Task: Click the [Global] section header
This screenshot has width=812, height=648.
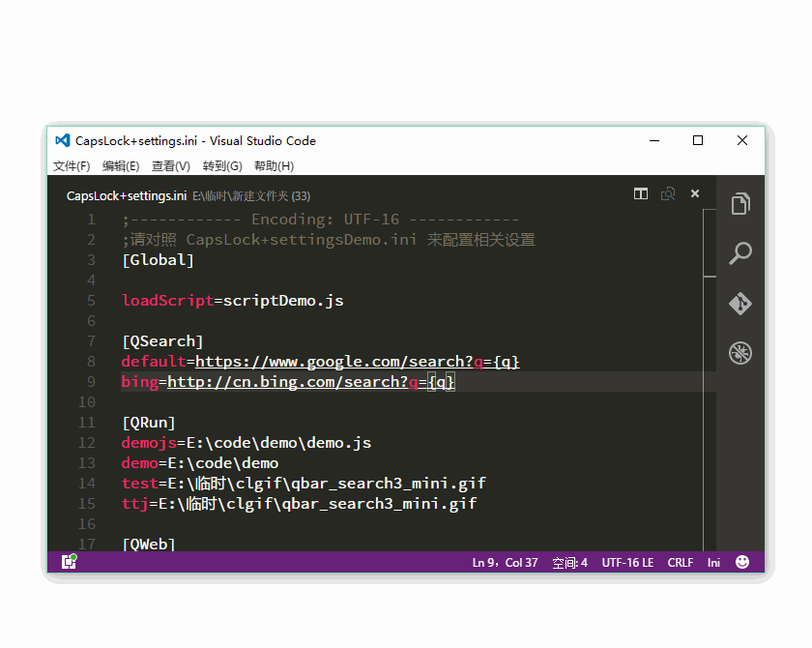Action: [x=158, y=260]
